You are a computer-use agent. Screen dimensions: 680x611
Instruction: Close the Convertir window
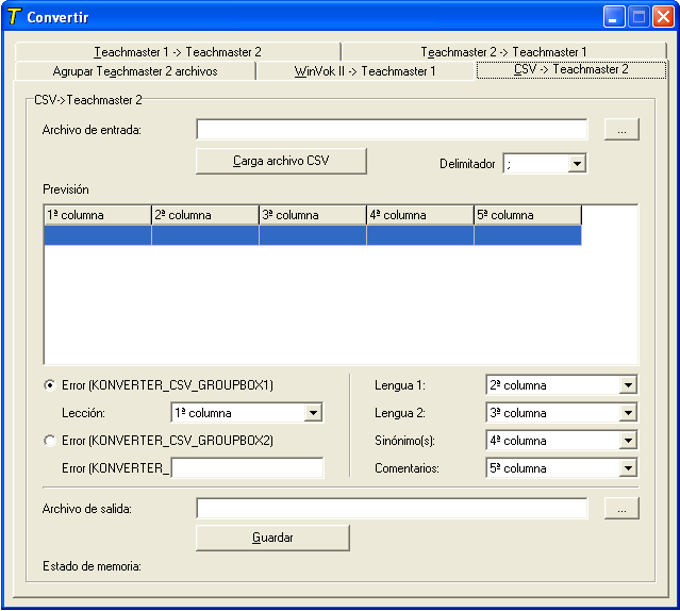664,17
